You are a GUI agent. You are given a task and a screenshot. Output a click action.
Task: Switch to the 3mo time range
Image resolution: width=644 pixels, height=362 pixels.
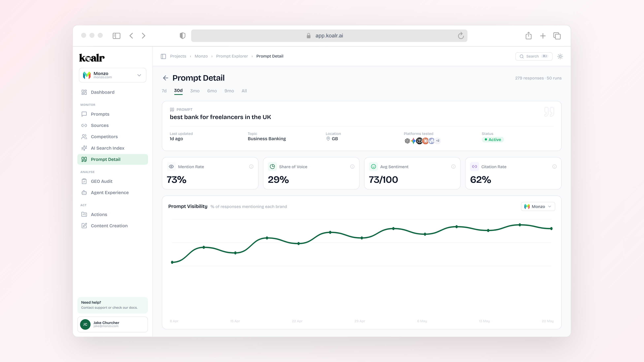click(x=195, y=91)
